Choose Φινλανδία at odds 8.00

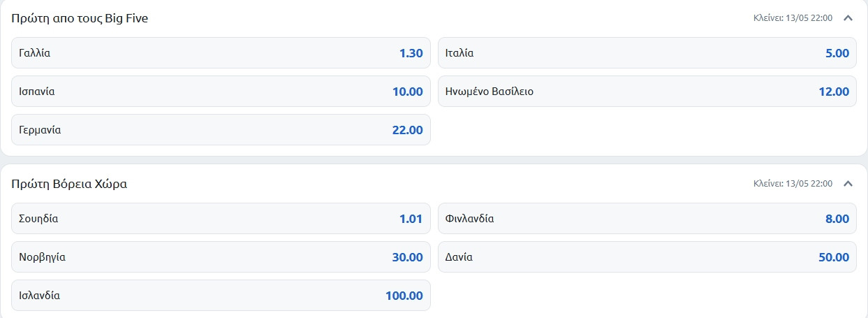click(647, 219)
